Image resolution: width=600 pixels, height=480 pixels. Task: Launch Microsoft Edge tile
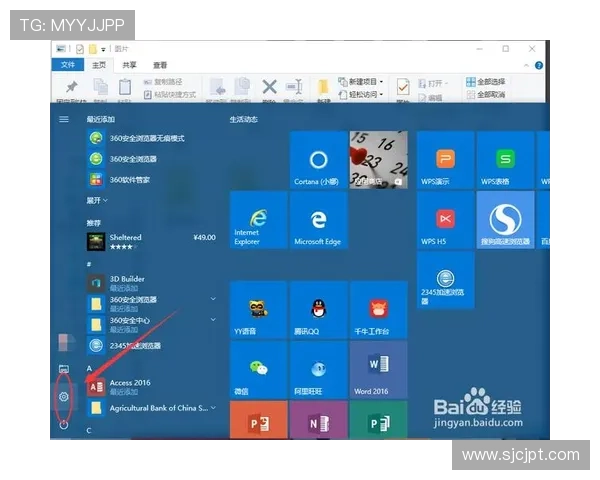pyautogui.click(x=318, y=220)
